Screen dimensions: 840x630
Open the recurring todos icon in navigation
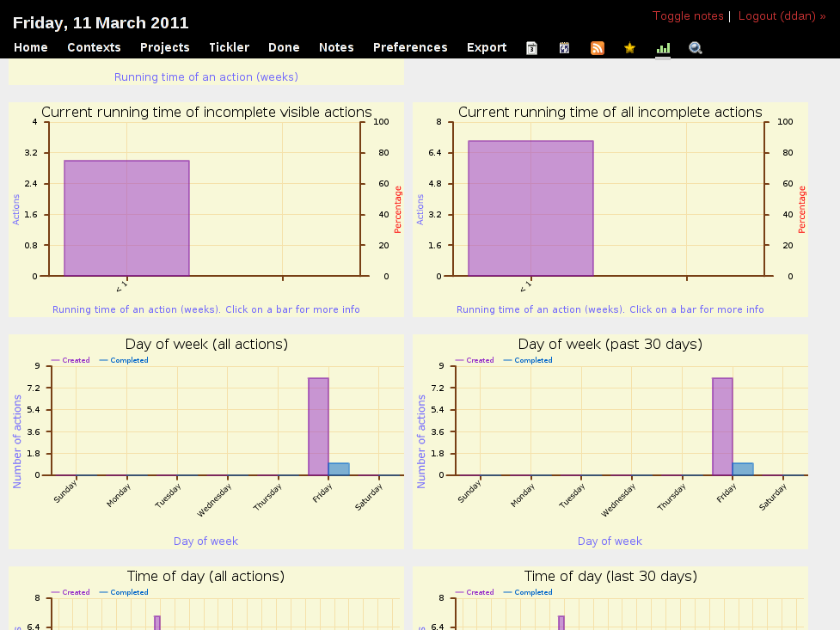click(564, 48)
